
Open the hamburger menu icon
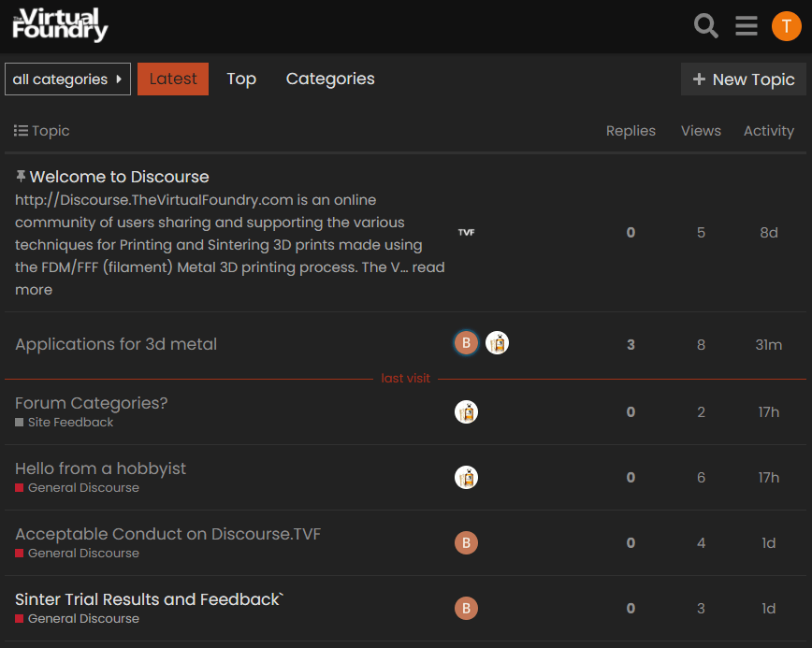[747, 26]
